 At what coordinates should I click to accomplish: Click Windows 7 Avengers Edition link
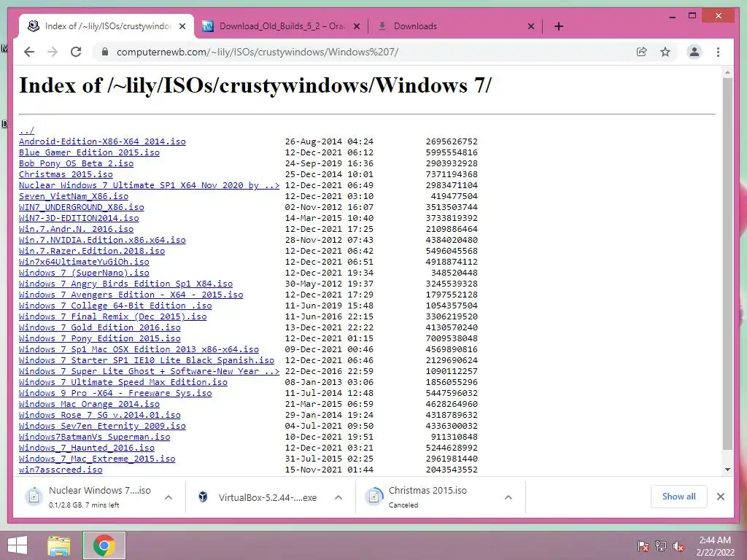(131, 295)
